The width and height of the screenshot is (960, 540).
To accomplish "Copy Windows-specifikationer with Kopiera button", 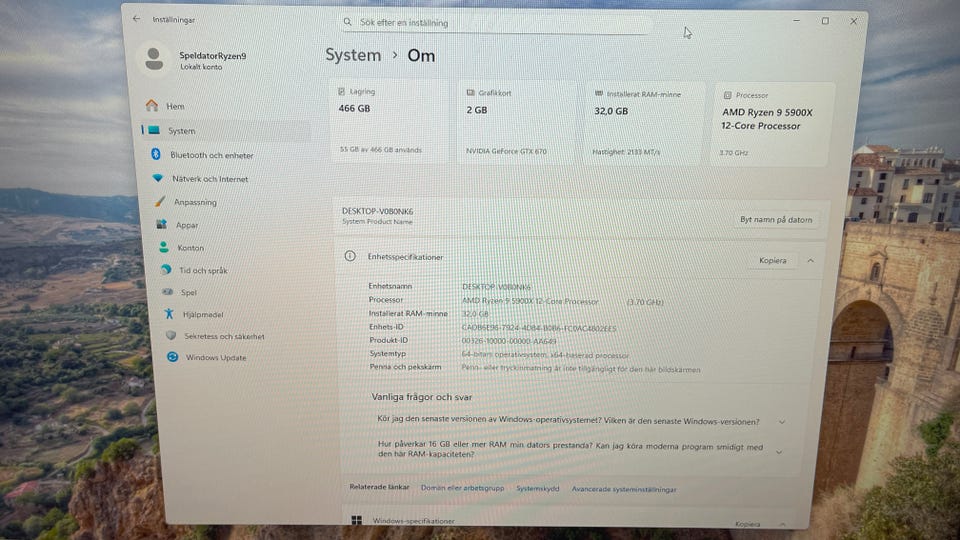I will point(748,524).
